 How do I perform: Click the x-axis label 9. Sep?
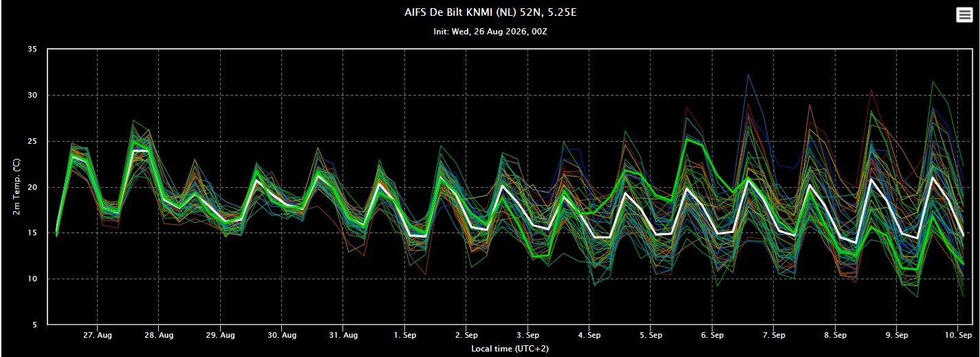pos(897,336)
